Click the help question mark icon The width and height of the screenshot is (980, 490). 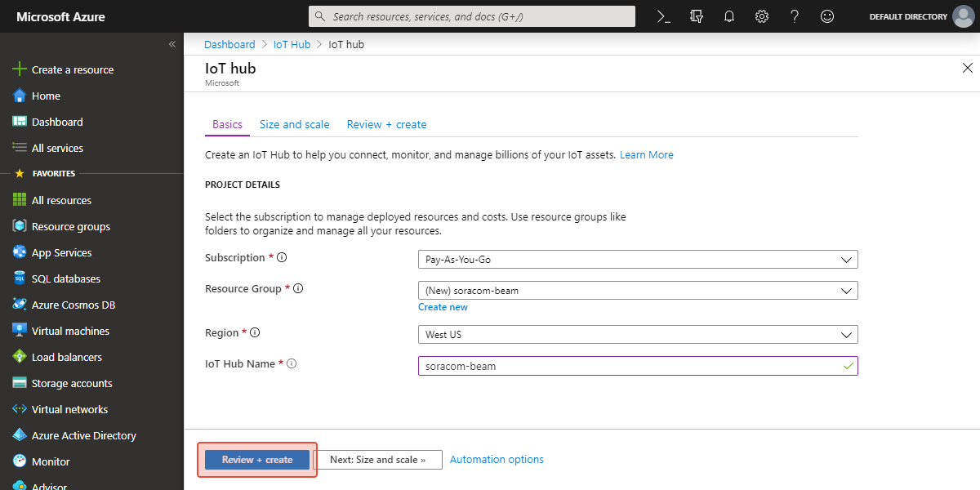pos(795,16)
